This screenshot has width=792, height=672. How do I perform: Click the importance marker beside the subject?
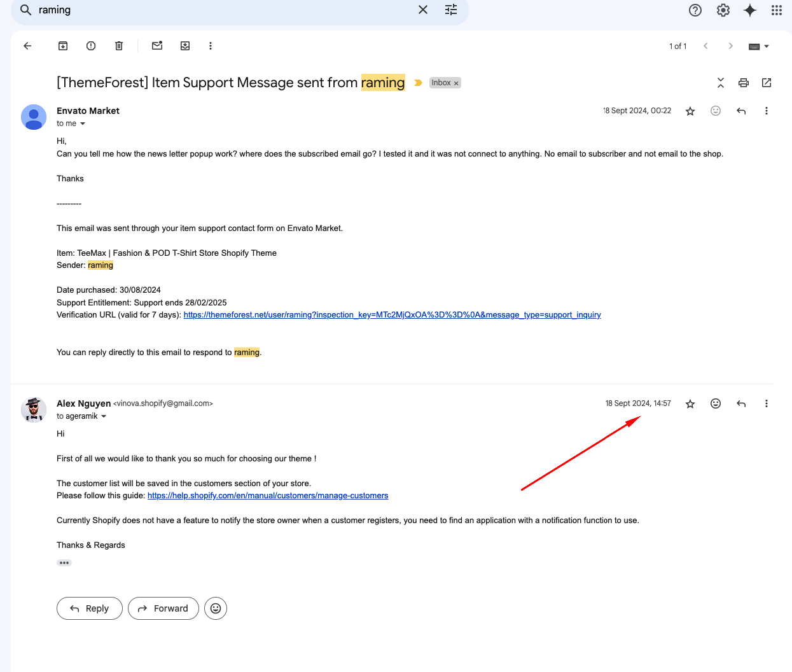click(418, 83)
